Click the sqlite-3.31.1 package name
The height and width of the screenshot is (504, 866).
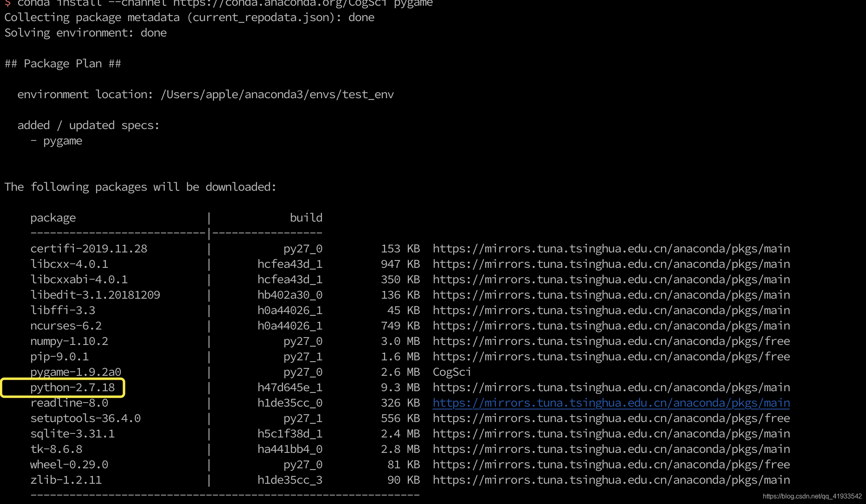click(x=73, y=434)
